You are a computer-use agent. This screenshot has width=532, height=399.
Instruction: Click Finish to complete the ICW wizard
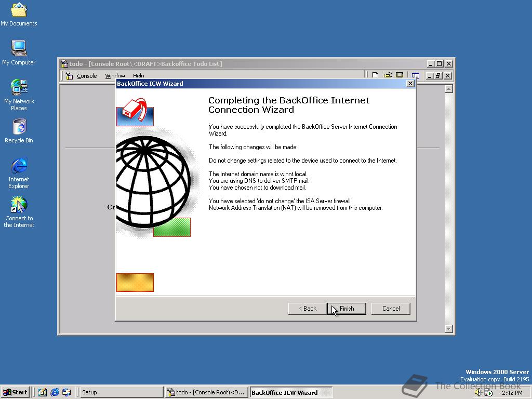tap(347, 309)
